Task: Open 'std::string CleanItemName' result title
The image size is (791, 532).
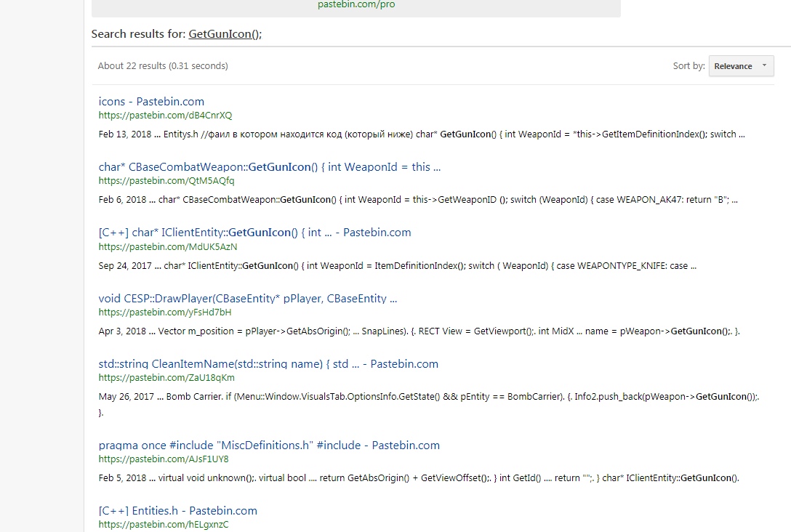Action: point(268,364)
